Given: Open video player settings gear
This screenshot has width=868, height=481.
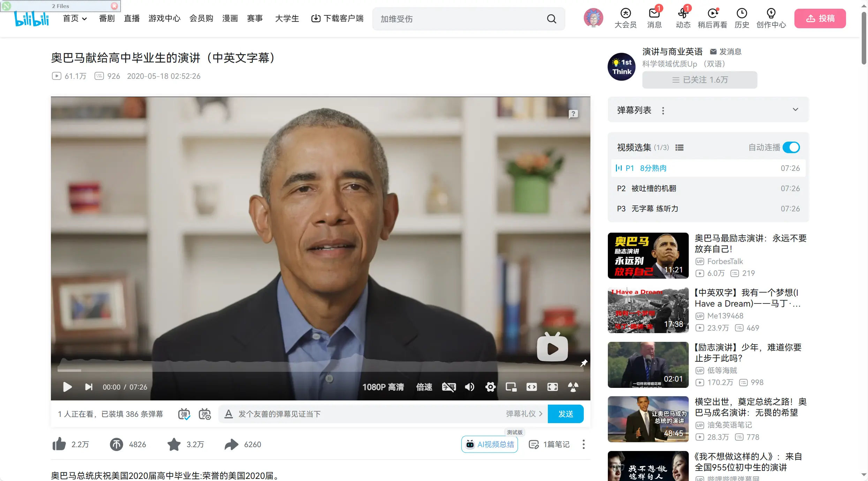Looking at the screenshot, I should point(490,387).
